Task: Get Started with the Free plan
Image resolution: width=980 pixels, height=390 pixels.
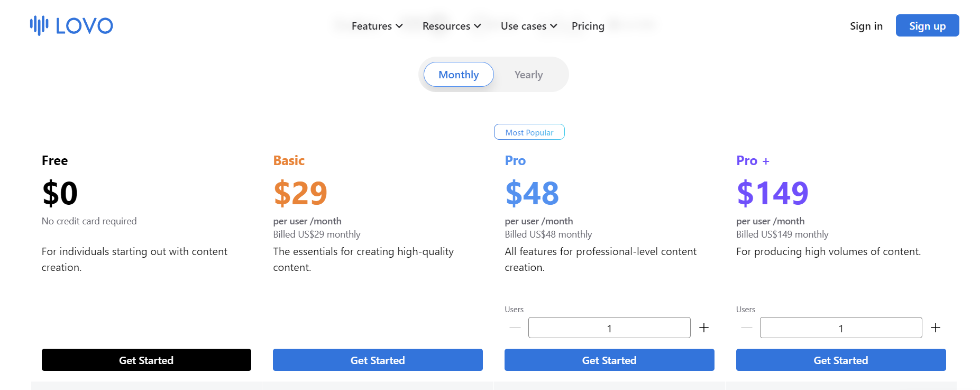Action: [x=146, y=360]
